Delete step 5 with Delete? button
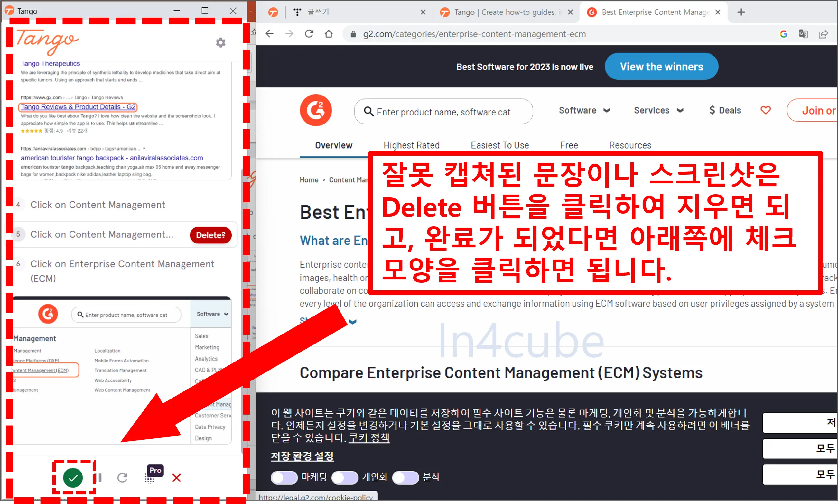This screenshot has width=838, height=504. click(x=211, y=235)
